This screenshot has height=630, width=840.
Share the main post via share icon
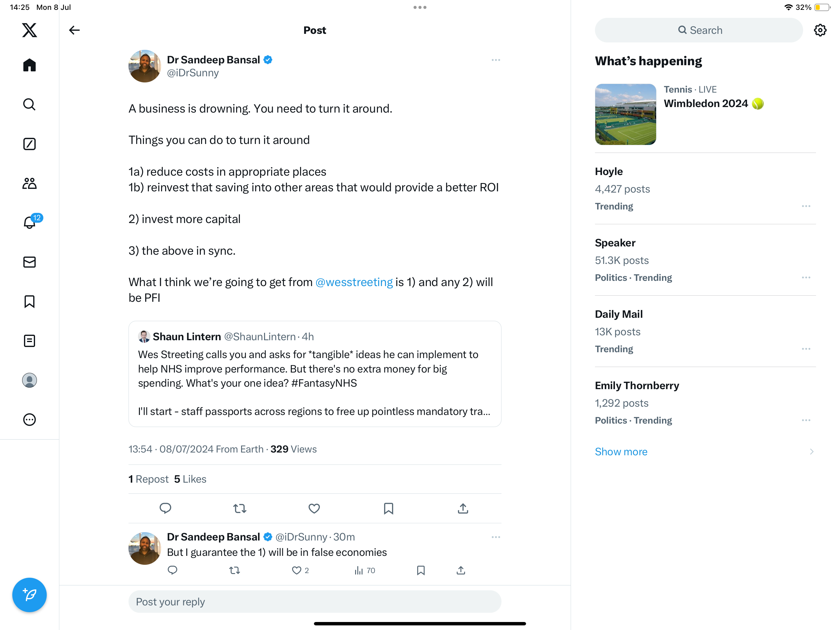(462, 508)
